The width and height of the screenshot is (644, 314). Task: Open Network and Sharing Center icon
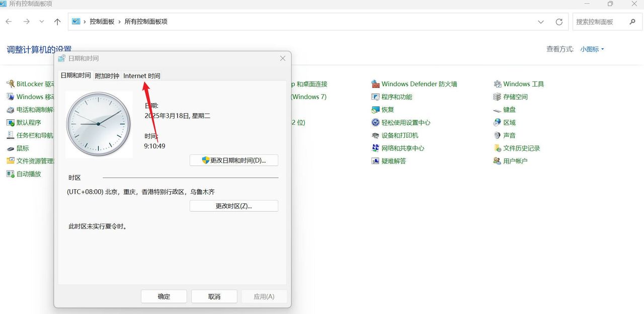(x=375, y=148)
